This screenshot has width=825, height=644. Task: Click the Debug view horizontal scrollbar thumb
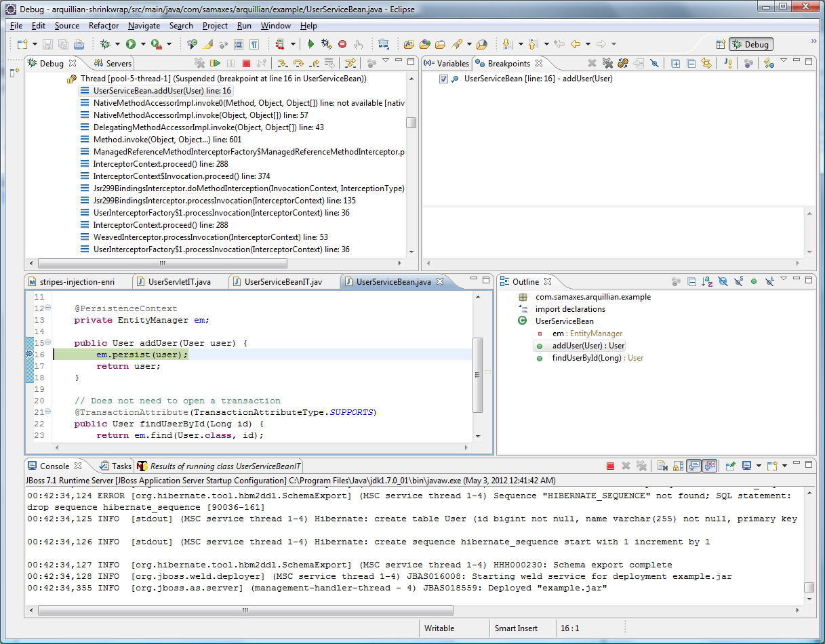(163, 264)
